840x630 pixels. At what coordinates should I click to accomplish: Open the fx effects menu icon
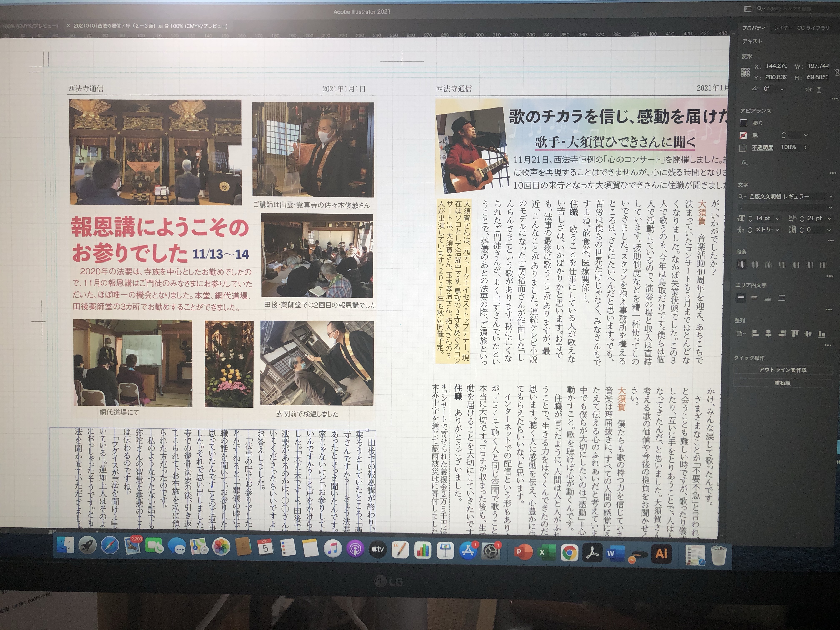click(744, 162)
